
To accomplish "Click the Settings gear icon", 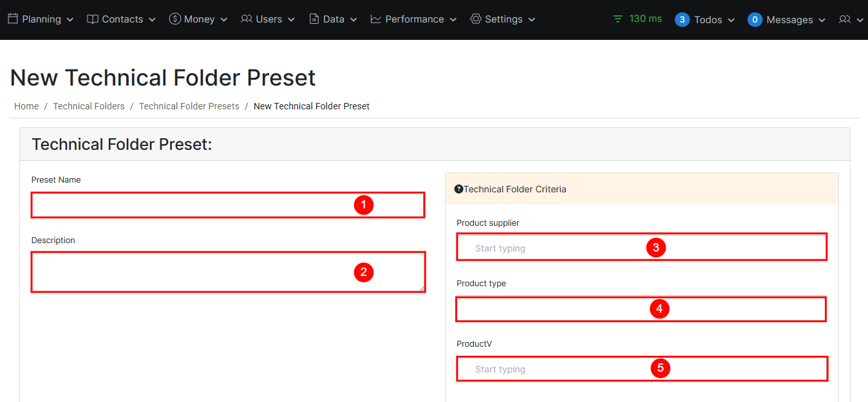I will tap(476, 19).
